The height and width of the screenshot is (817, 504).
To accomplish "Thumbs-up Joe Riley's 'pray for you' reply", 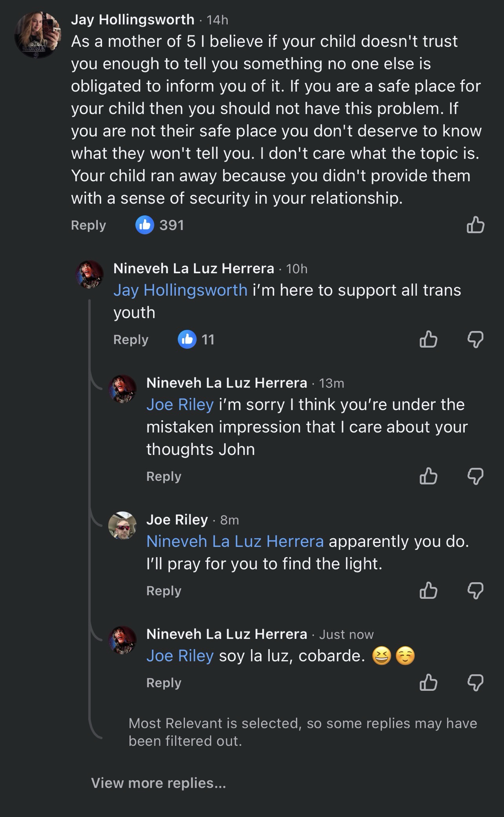I will point(429,591).
